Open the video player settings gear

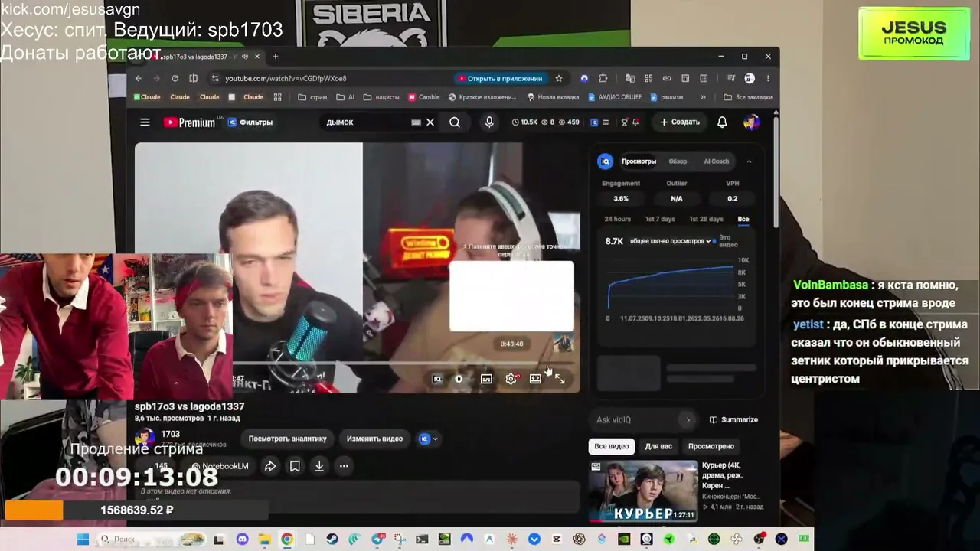(511, 379)
